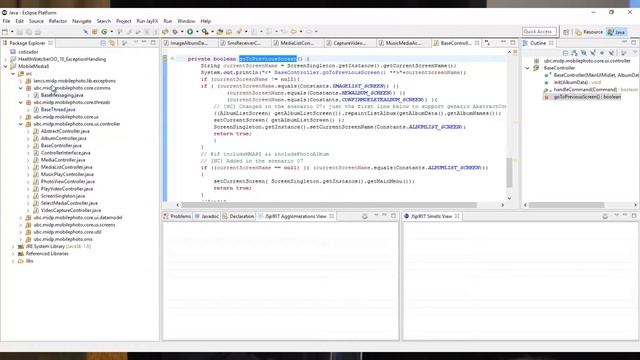640x360 pixels.
Task: Toggle Hide Non-Public Members in the Outline toolbar
Action: 602,53
